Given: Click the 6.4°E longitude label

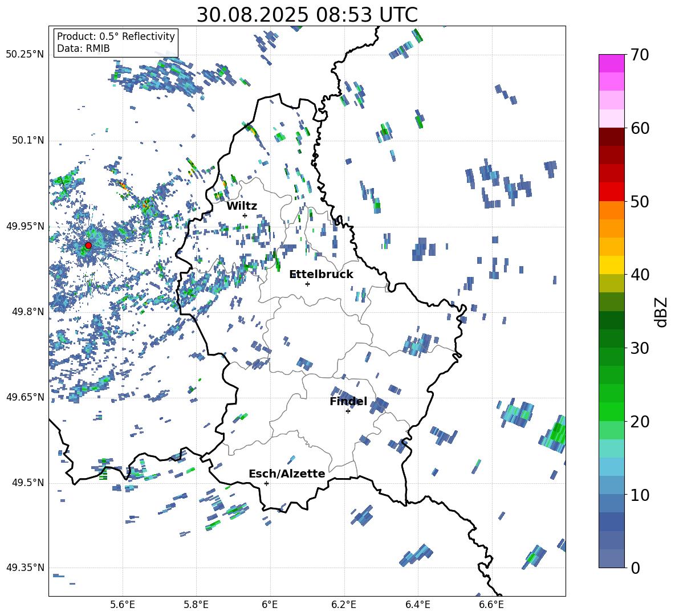Looking at the screenshot, I should tap(417, 605).
